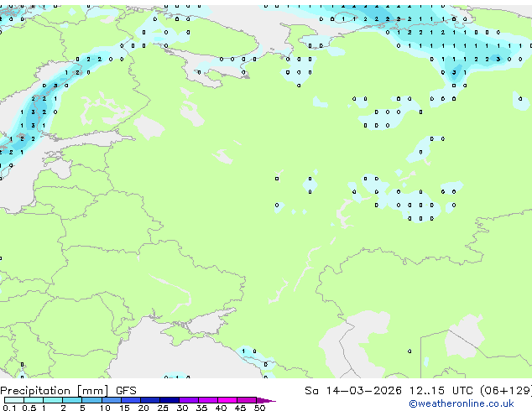The width and height of the screenshot is (532, 411).
Task: Choose the dark blue swatch between 20 and 25
Action: 149,400
